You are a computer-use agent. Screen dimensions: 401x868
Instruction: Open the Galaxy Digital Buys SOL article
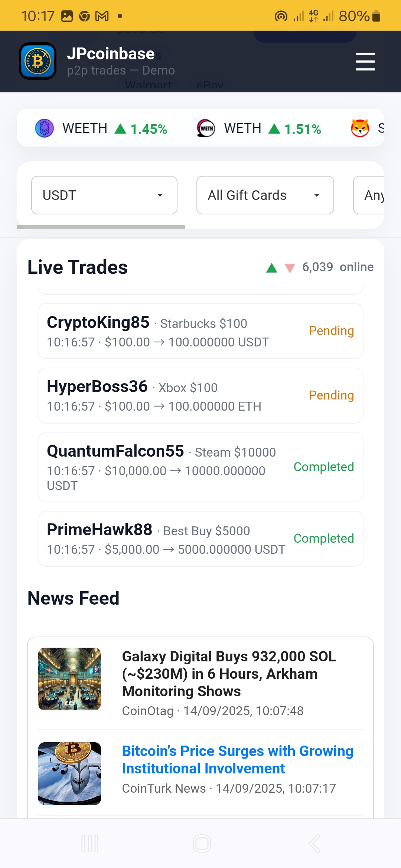click(x=229, y=674)
